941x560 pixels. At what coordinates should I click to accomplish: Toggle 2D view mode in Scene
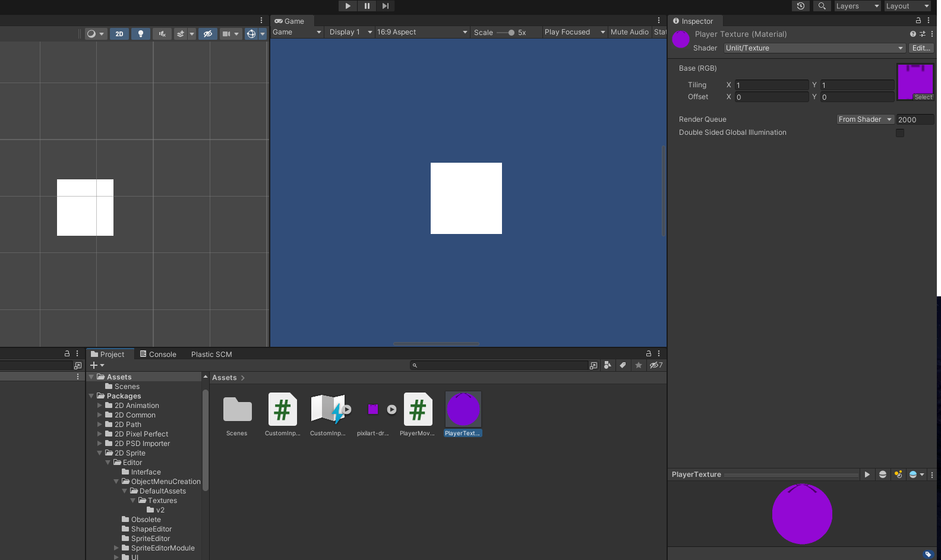click(119, 34)
